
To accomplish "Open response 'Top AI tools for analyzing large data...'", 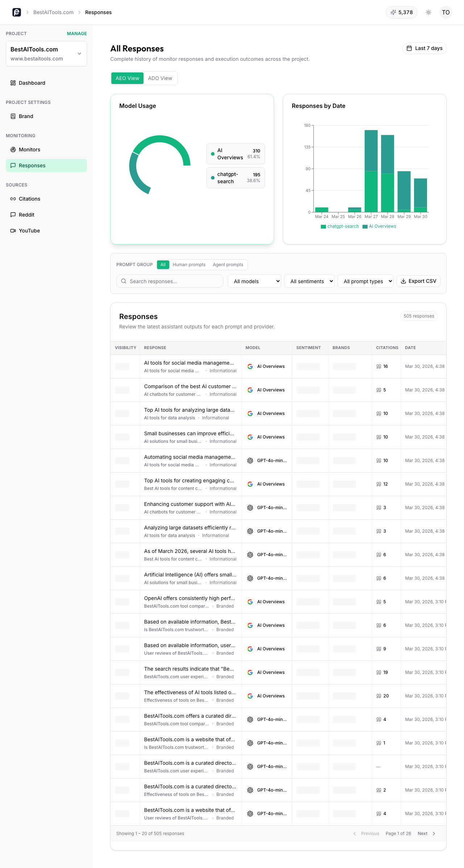I will click(x=189, y=410).
